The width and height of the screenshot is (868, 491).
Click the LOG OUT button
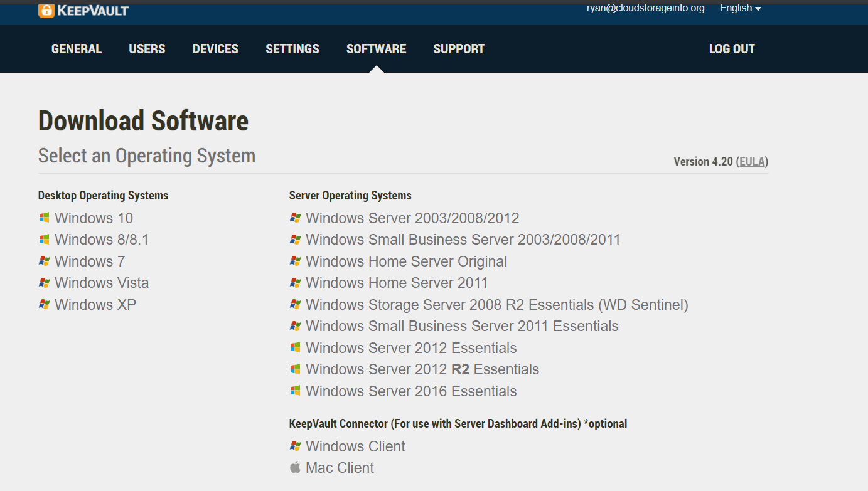[732, 49]
